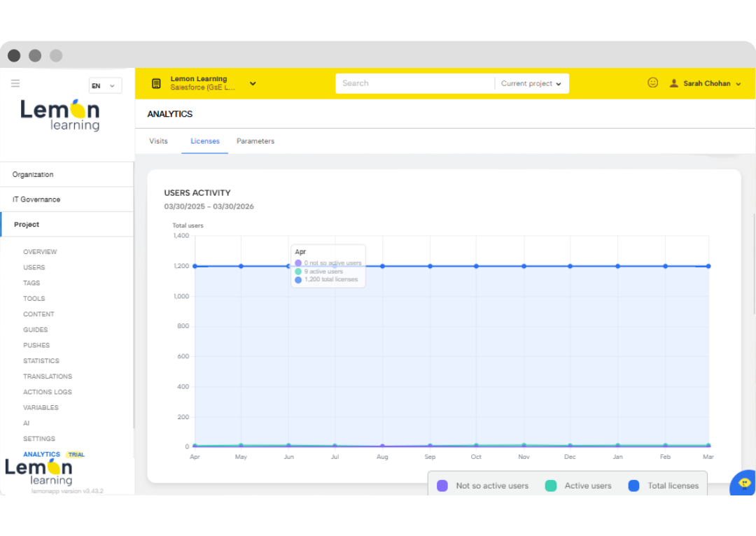Open the Current project search scope dropdown
This screenshot has height=536, width=756.
[531, 84]
